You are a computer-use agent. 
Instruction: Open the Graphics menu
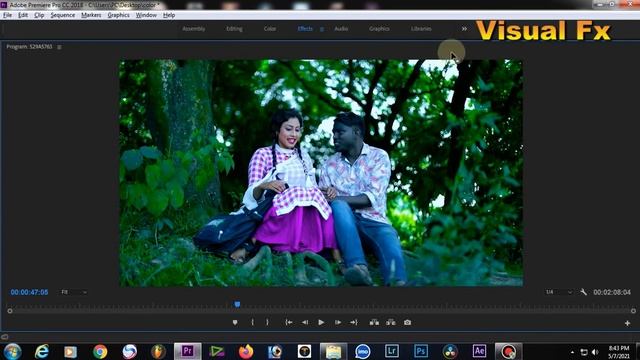click(118, 15)
